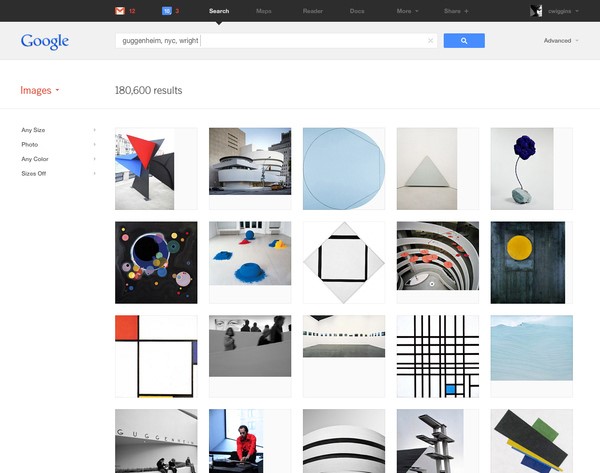This screenshot has width=600, height=473.
Task: Go to Maps in the top bar
Action: (x=264, y=10)
